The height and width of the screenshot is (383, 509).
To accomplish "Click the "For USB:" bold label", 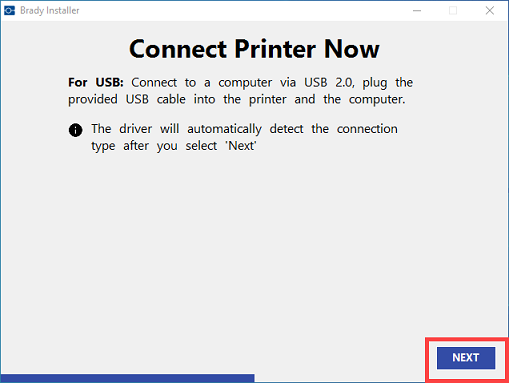I will point(96,82).
